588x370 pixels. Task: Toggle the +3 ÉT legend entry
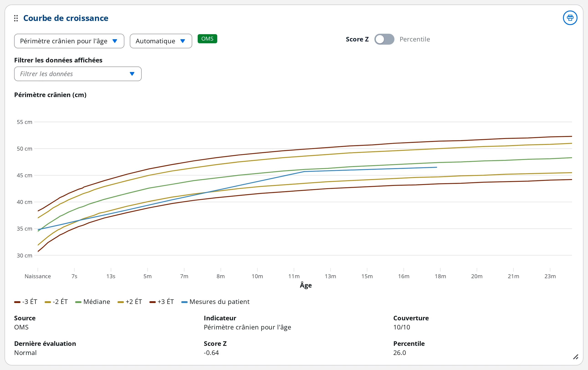[162, 302]
